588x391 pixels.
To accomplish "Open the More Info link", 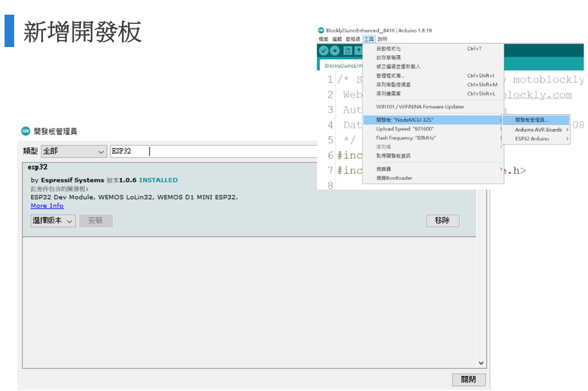I will [47, 206].
